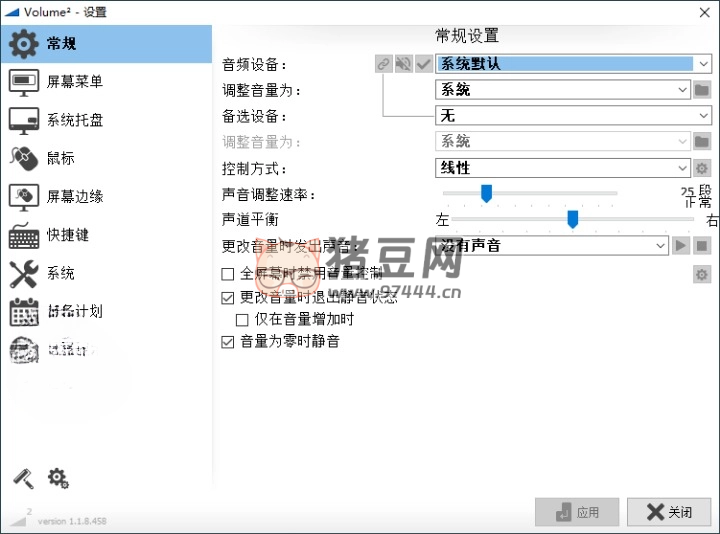720x534 pixels.
Task: Open the 快捷键 settings section
Action: pos(67,235)
